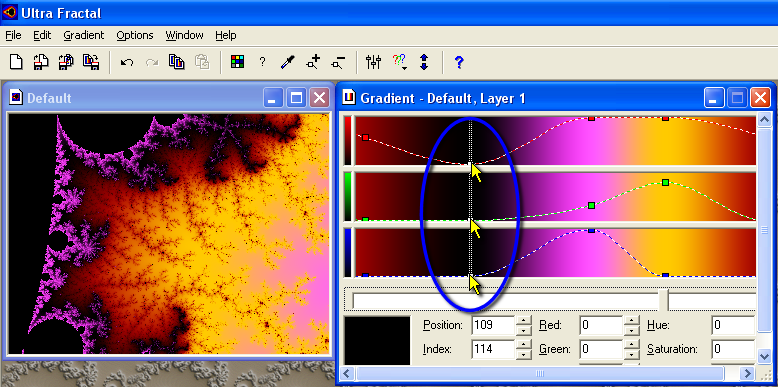Click the blue Help question mark icon
778x387 pixels.
[459, 62]
